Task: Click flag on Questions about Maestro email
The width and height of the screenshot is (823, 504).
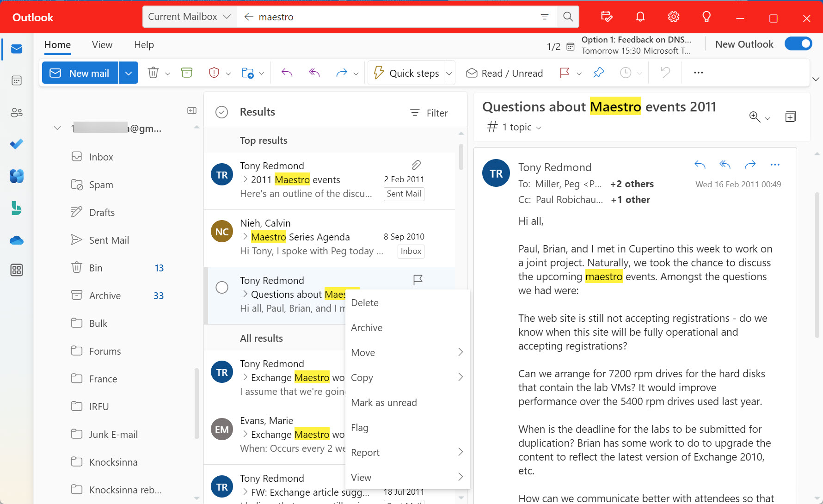Action: (418, 280)
